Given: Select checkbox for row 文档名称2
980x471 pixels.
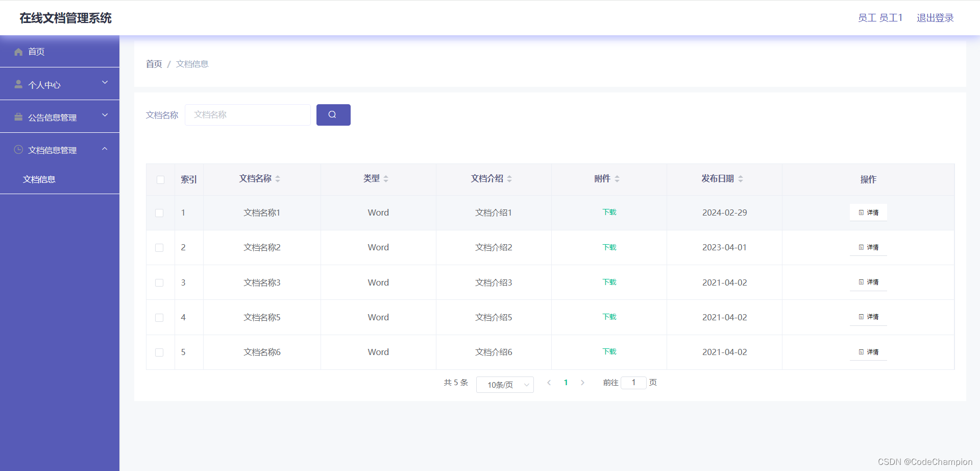Looking at the screenshot, I should [x=159, y=248].
